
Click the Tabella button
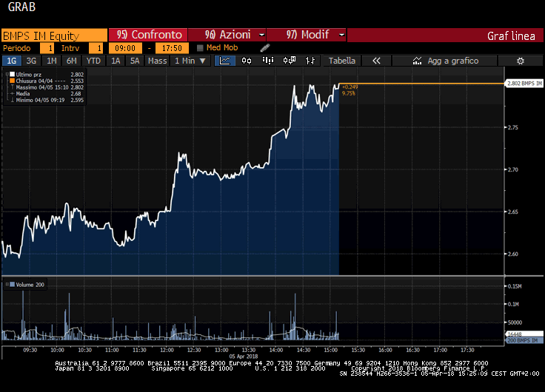click(x=342, y=61)
